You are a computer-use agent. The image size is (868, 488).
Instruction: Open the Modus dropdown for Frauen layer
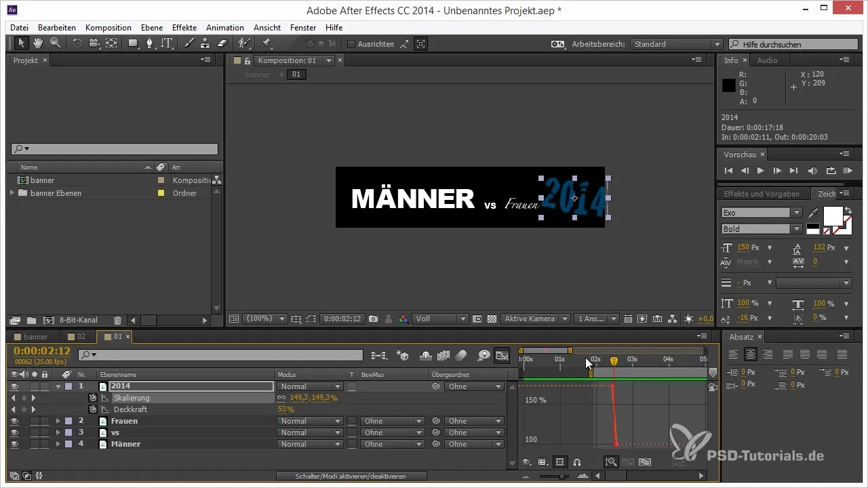[311, 421]
